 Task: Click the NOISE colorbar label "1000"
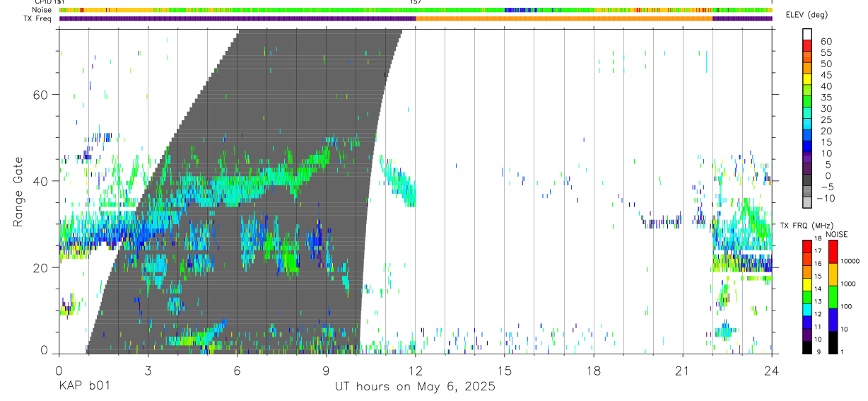point(848,284)
